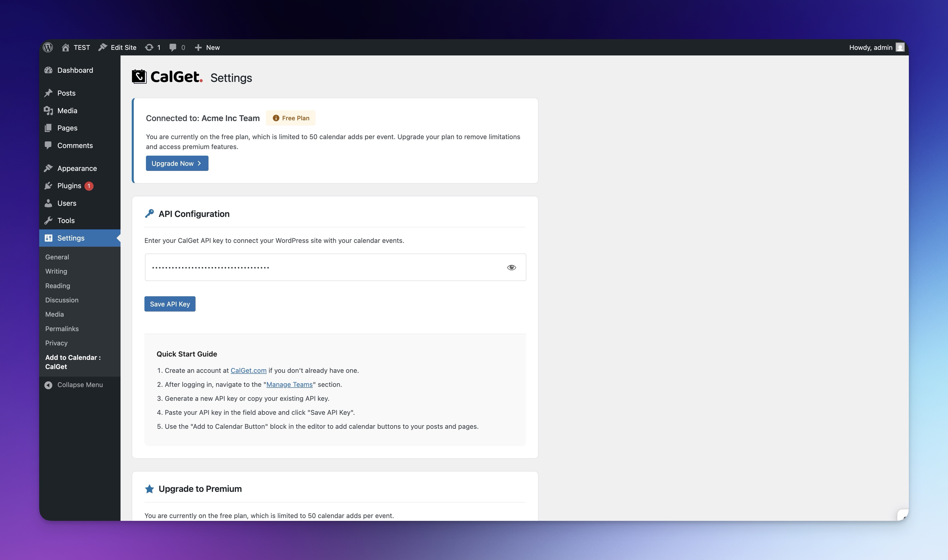Viewport: 948px width, 560px height.
Task: Open the Howdy, admin account menu
Action: coord(877,47)
